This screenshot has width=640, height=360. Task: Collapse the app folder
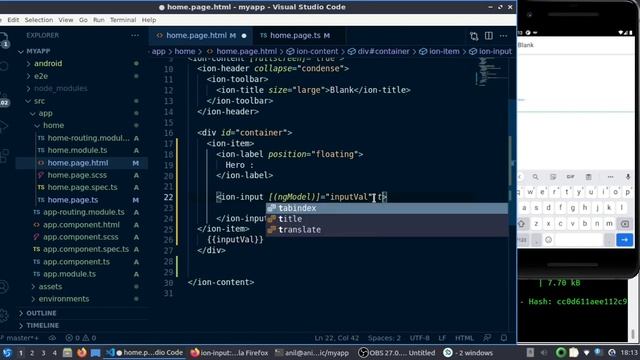click(x=45, y=113)
